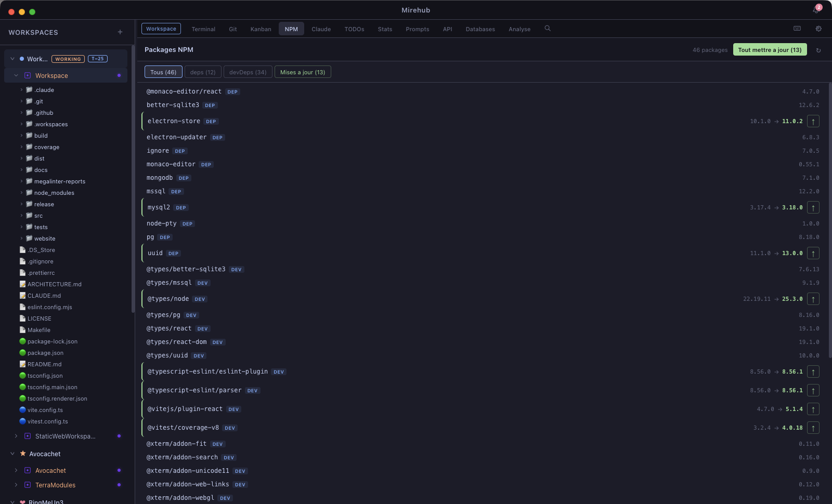The height and width of the screenshot is (504, 832).
Task: Open the keyboard shortcuts icon in the top bar
Action: click(797, 29)
